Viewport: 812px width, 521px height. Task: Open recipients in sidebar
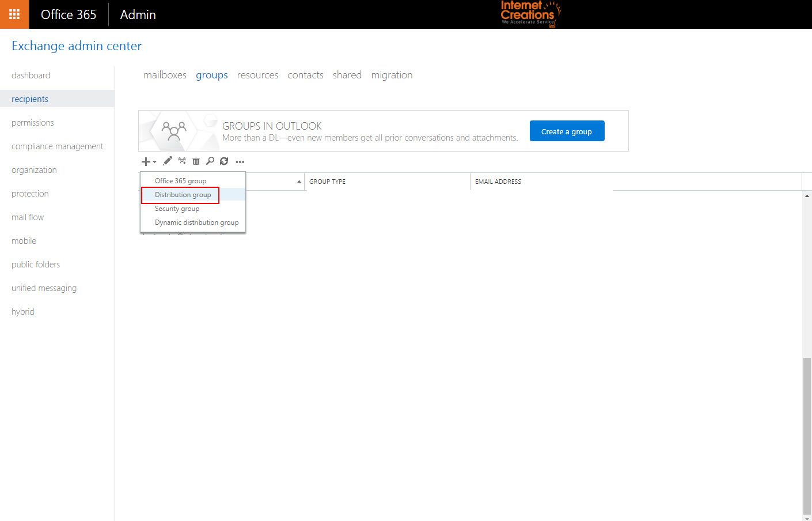(x=57, y=99)
